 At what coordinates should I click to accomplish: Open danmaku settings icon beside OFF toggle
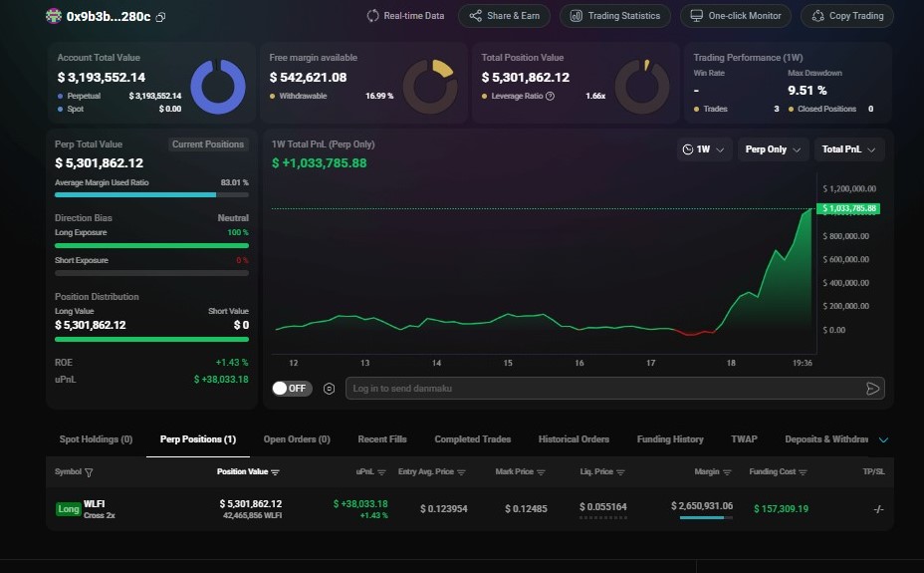[x=329, y=389]
